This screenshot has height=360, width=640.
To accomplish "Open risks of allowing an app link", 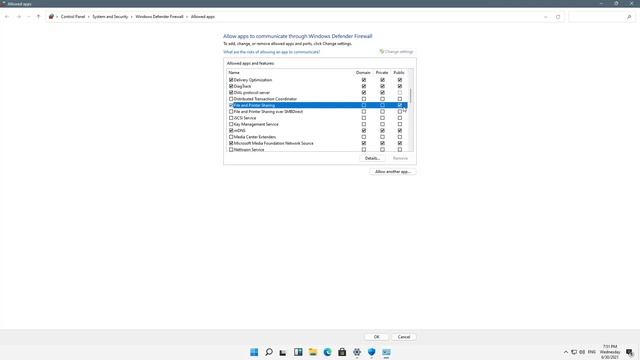I will [271, 52].
